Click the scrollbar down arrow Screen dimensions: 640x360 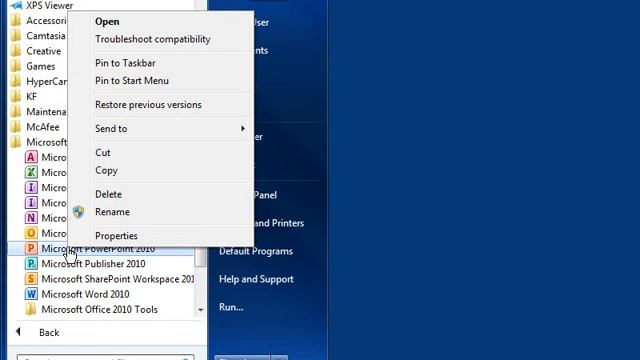click(200, 310)
